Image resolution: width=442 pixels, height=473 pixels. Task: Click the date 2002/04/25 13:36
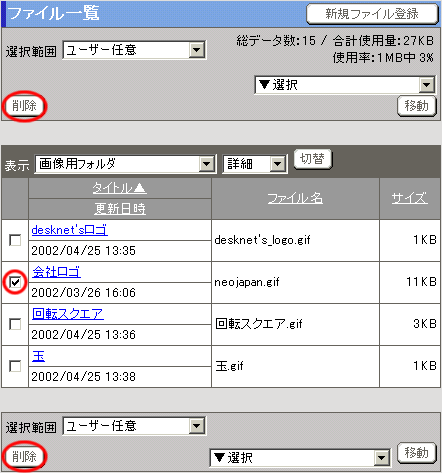point(84,335)
